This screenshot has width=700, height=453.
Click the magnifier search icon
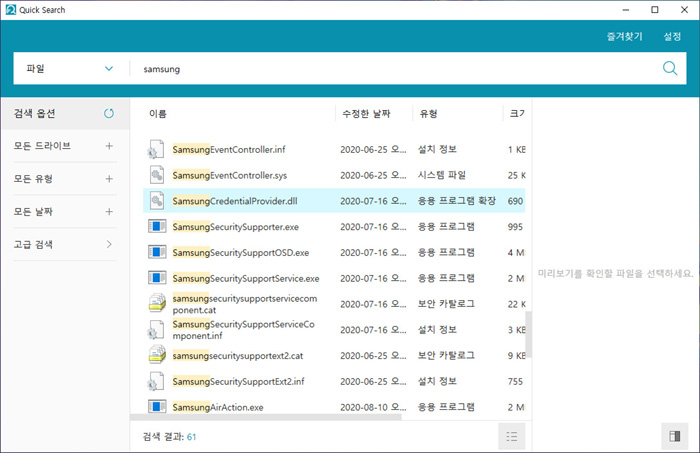point(670,68)
